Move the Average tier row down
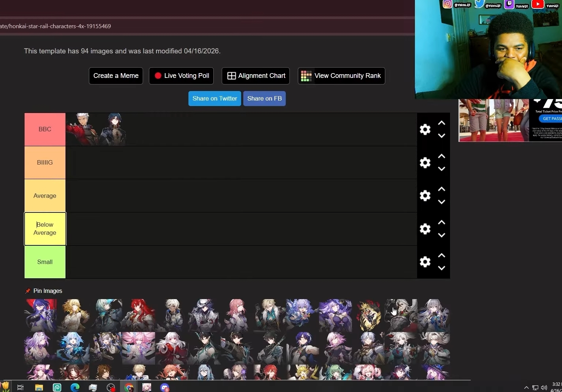562x392 pixels. (442, 202)
